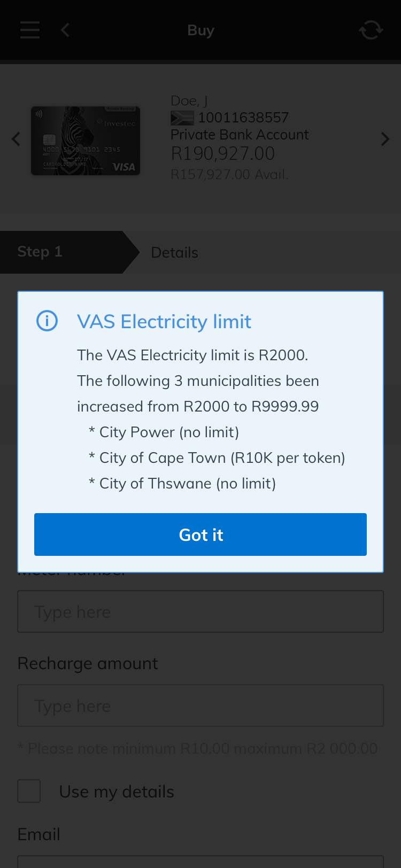Tap the back arrow in header
Image resolution: width=401 pixels, height=868 pixels.
pos(65,30)
